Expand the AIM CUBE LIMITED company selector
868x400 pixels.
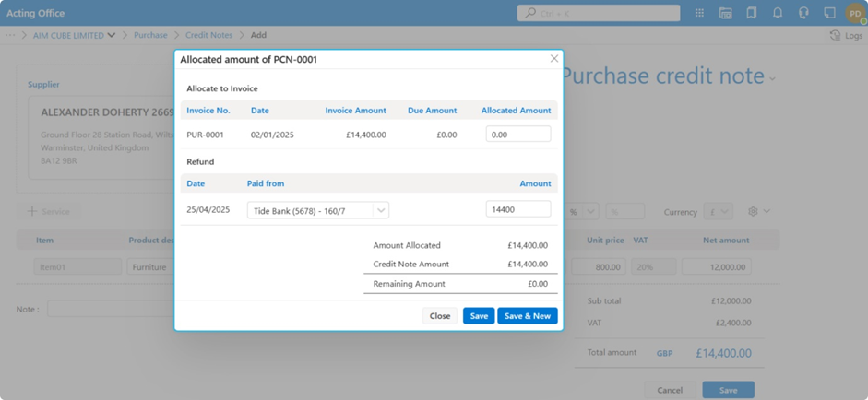point(72,35)
